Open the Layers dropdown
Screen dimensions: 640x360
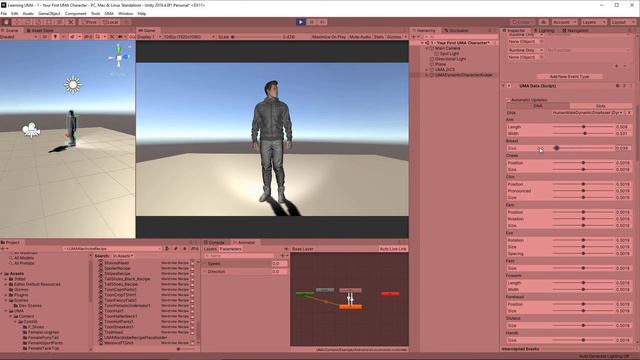click(x=593, y=22)
